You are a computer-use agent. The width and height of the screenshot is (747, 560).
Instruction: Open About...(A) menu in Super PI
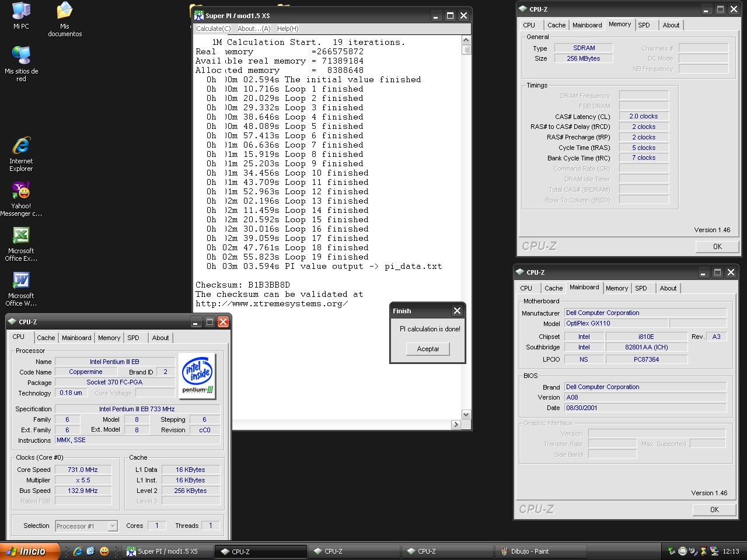[x=254, y=29]
